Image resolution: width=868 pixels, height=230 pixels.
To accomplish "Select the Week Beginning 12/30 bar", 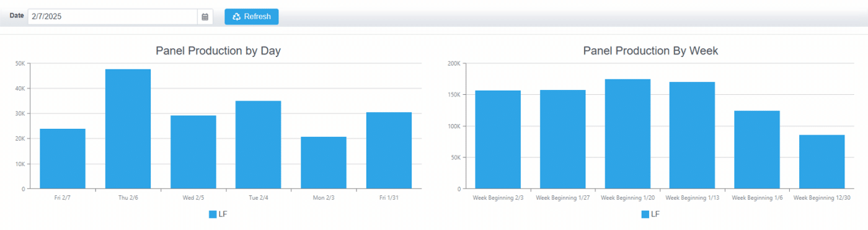I will [x=822, y=162].
